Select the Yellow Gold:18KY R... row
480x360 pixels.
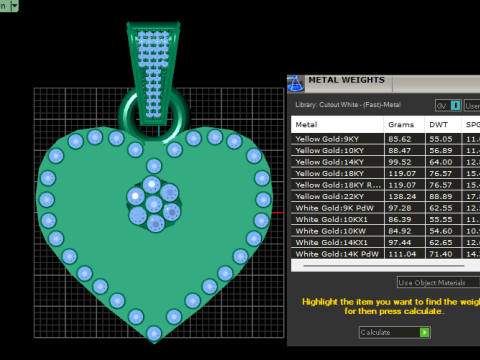[x=386, y=185]
